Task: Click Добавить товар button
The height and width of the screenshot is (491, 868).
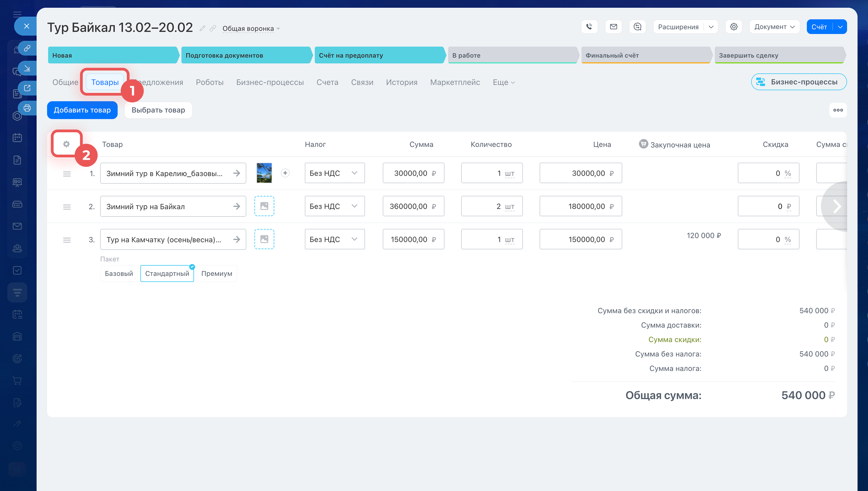Action: click(82, 110)
